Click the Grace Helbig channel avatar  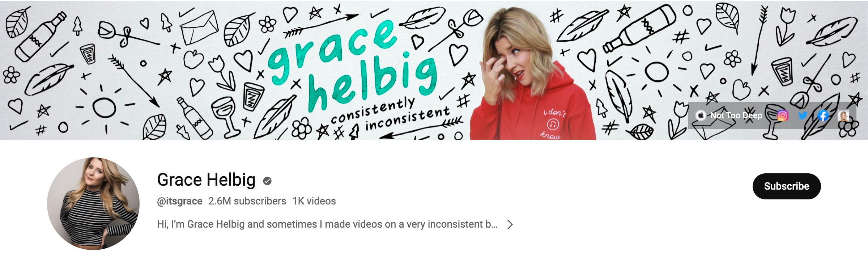[93, 203]
